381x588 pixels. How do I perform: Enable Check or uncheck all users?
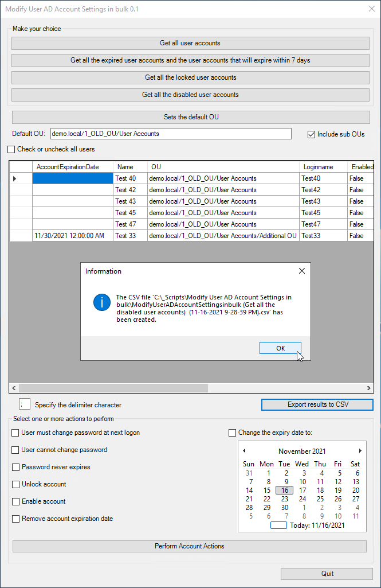[x=11, y=150]
